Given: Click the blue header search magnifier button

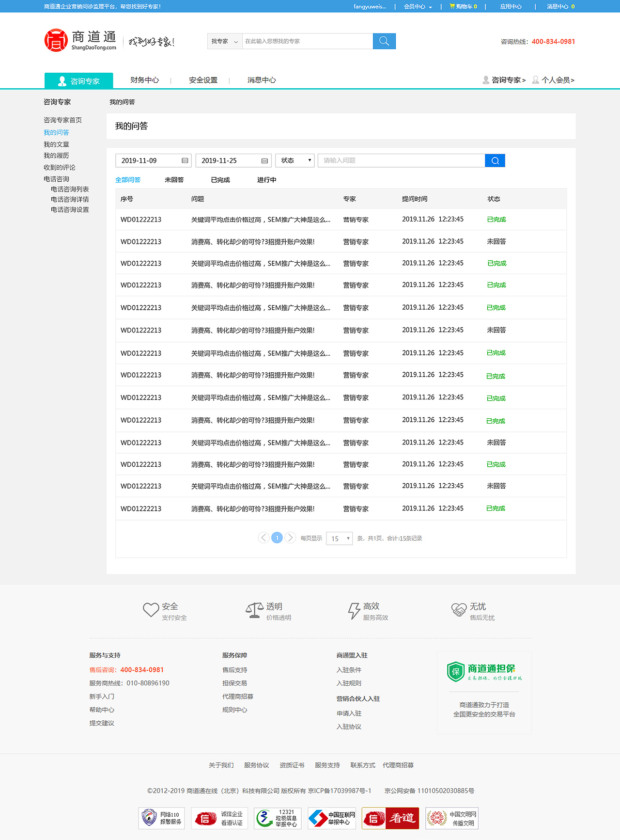Looking at the screenshot, I should coord(384,41).
